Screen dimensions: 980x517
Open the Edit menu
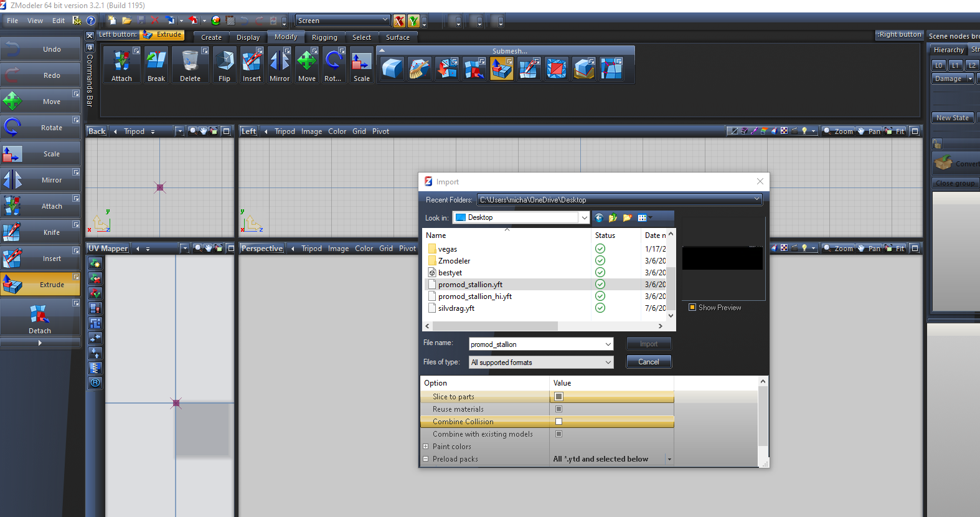[59, 21]
